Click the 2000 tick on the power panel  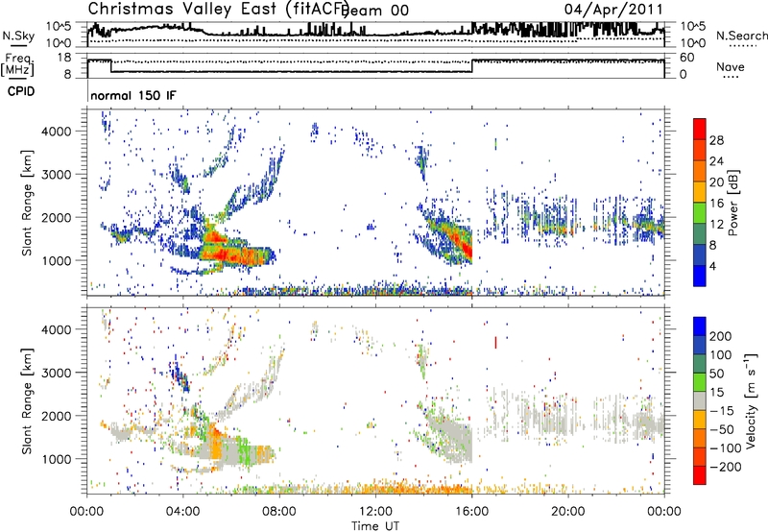point(57,217)
